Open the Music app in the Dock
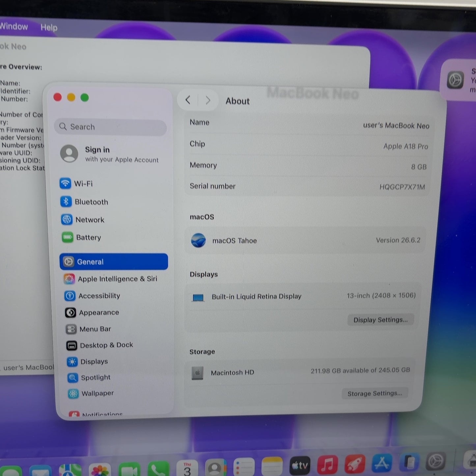 point(327,464)
